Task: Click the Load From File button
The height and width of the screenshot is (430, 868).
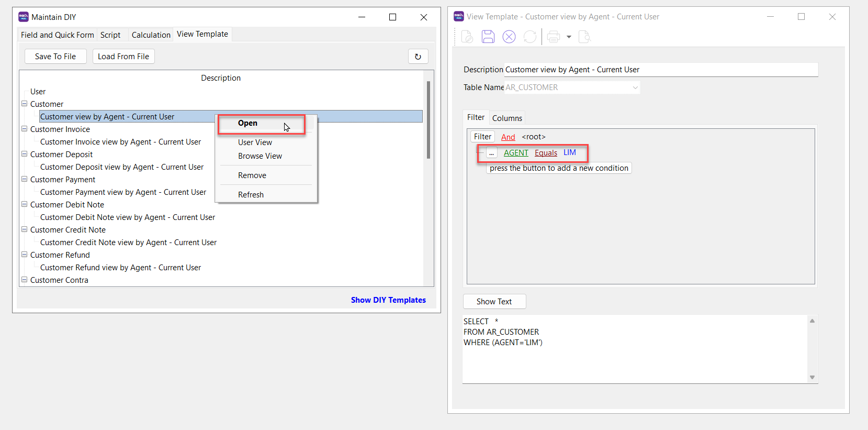Action: point(123,57)
